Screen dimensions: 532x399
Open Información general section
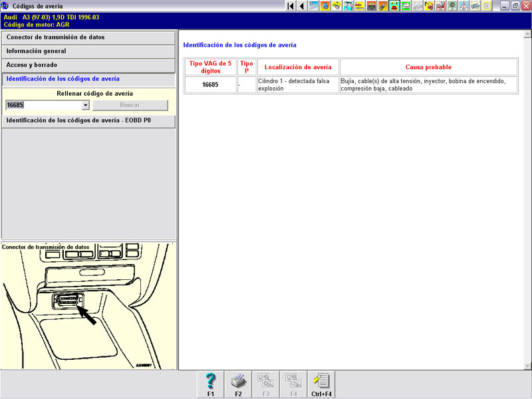[88, 51]
